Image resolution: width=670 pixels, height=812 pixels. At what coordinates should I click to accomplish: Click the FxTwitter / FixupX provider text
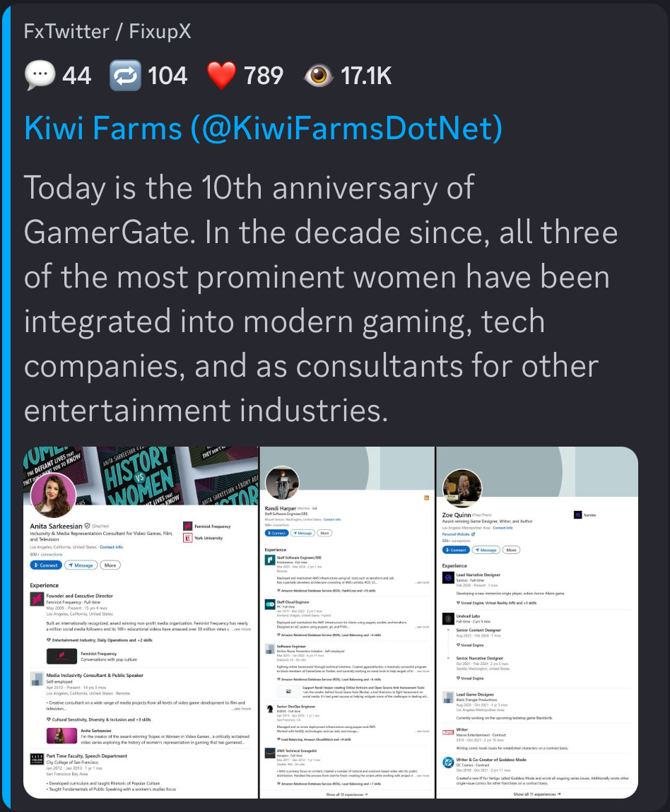(107, 31)
